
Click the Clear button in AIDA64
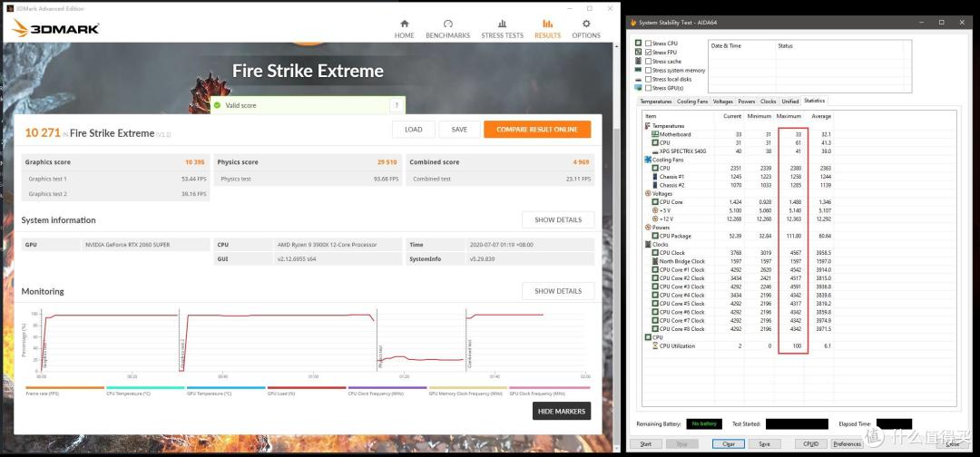pyautogui.click(x=728, y=444)
